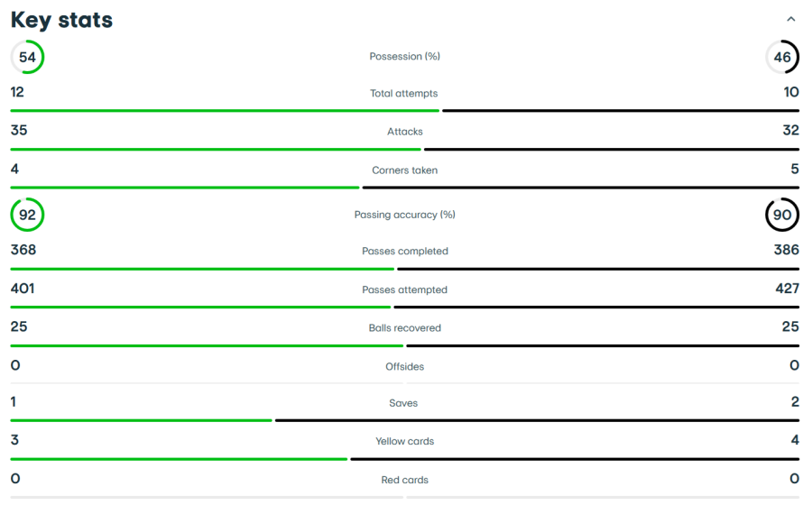Click the black Yellow cards bar
Image resolution: width=812 pixels, height=505 pixels.
(575, 459)
